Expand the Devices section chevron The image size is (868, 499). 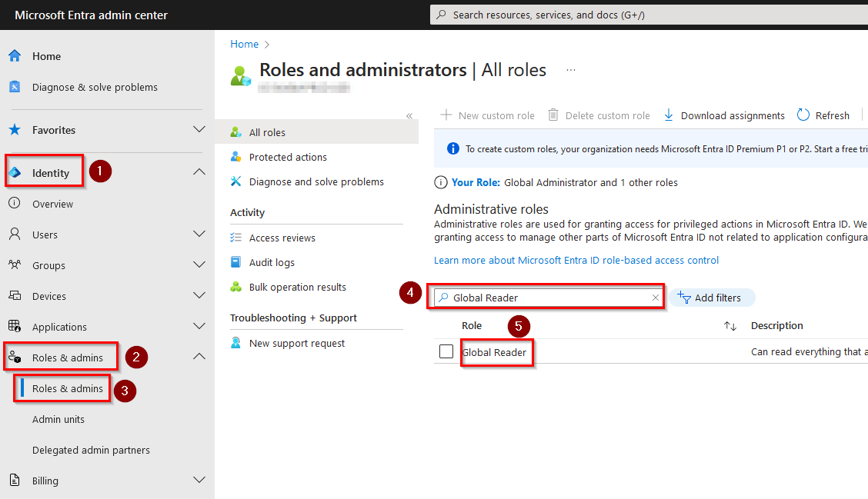199,295
